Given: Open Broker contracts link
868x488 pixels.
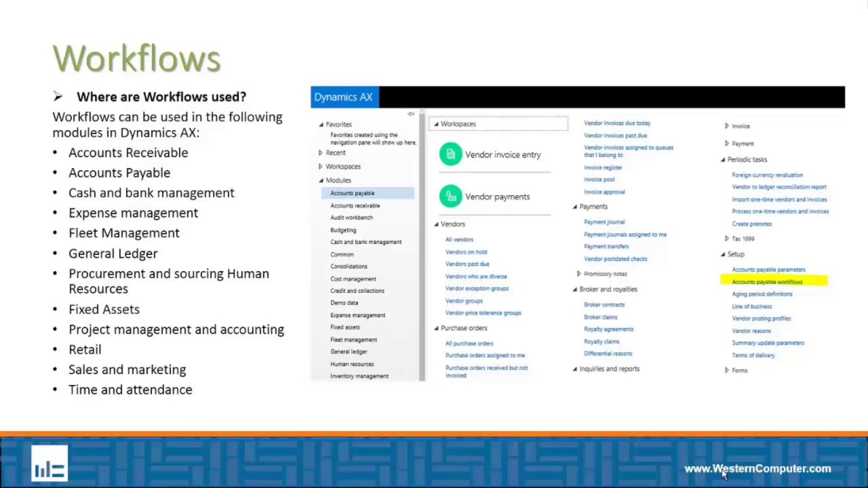Looking at the screenshot, I should tap(604, 305).
